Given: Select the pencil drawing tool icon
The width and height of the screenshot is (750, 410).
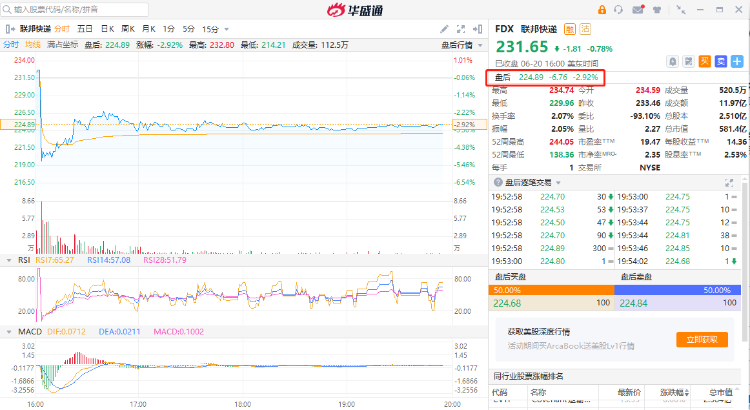Looking at the screenshot, I should (444, 29).
